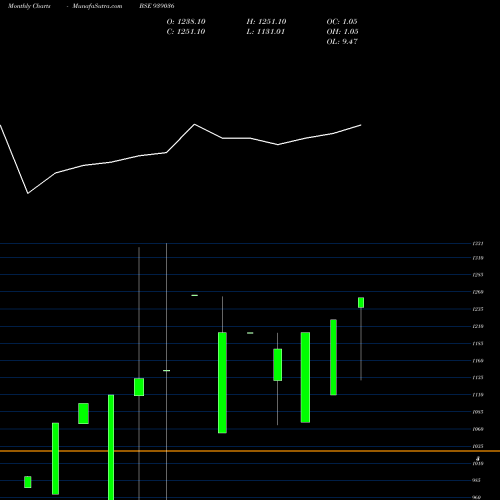The image size is (500, 500).
Task: Click the 985 price axis label
Action: (x=477, y=480)
